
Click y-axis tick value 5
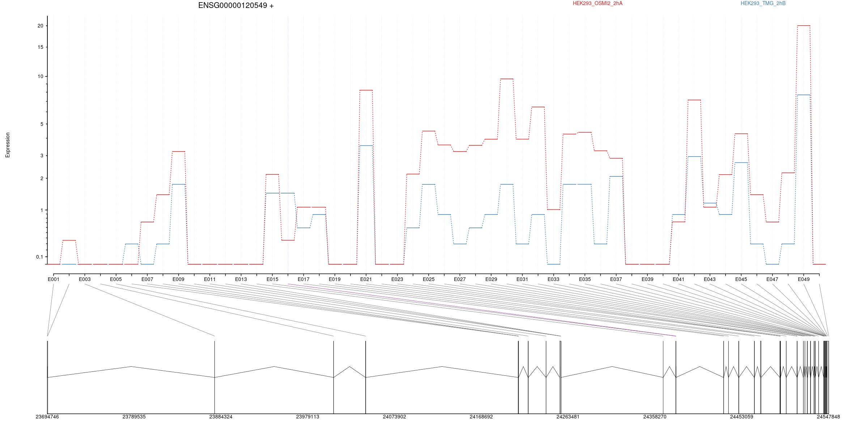[x=42, y=124]
